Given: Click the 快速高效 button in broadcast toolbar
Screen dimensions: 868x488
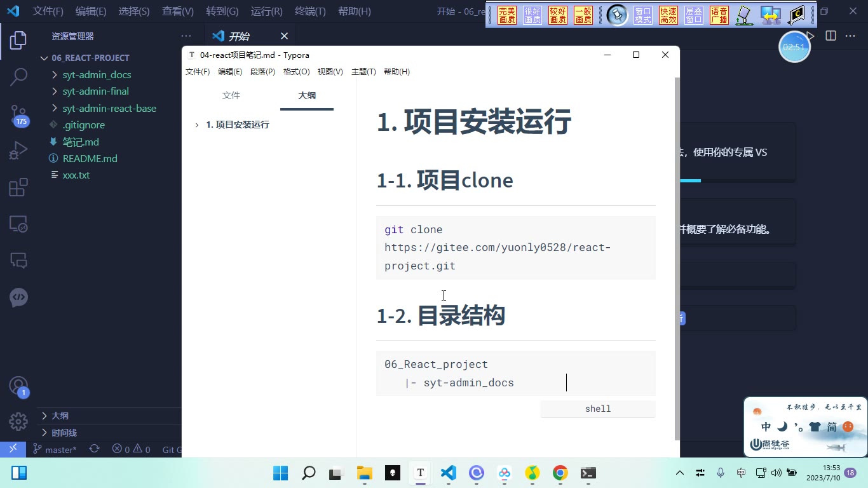Looking at the screenshot, I should (668, 15).
